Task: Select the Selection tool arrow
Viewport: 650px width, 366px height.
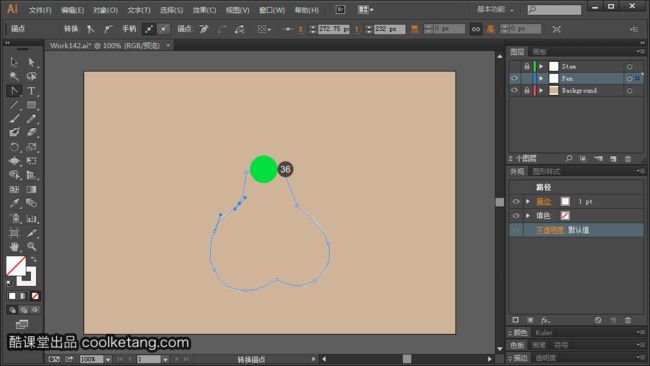Action: click(x=14, y=62)
